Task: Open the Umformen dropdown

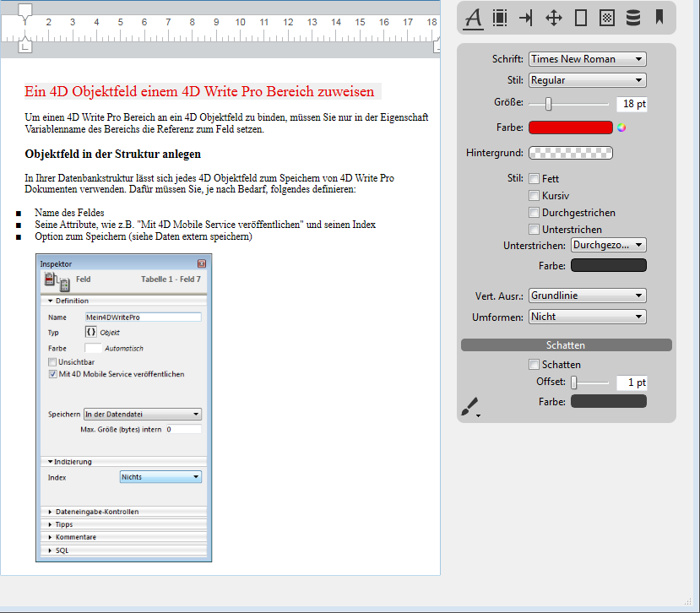Action: click(587, 317)
